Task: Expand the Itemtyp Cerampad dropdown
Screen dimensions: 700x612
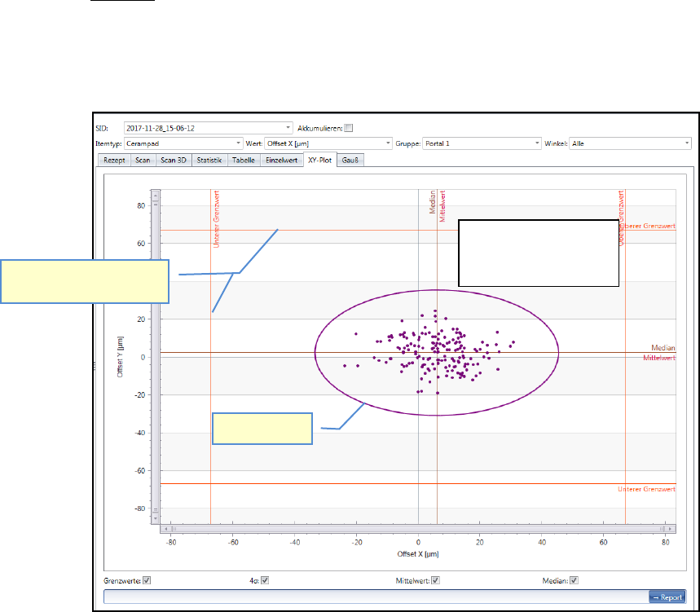Action: pyautogui.click(x=238, y=143)
